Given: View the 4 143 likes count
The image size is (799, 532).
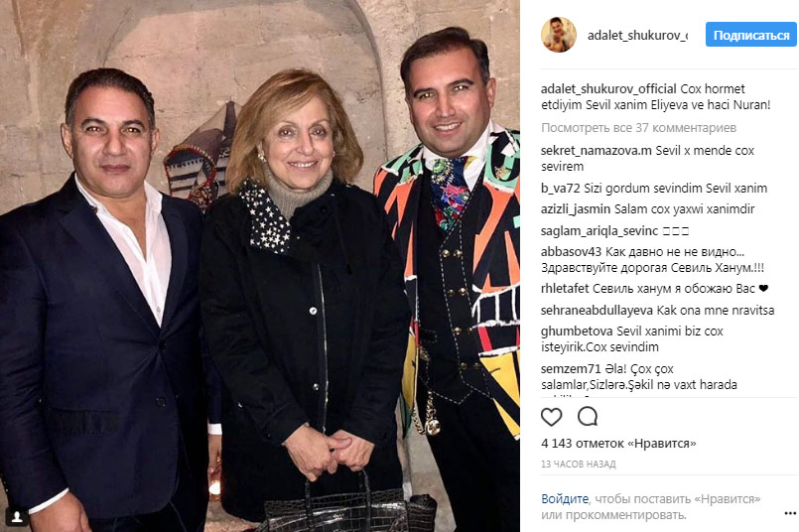Looking at the screenshot, I should click(x=618, y=444).
